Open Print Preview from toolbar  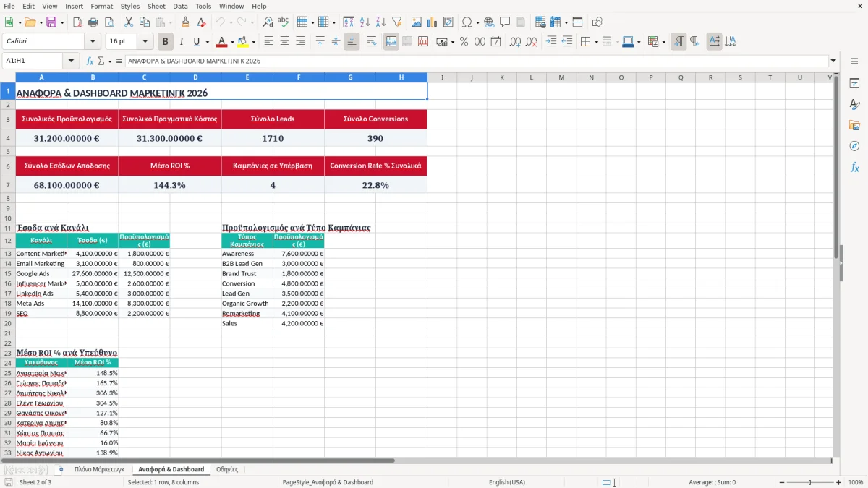coord(109,22)
